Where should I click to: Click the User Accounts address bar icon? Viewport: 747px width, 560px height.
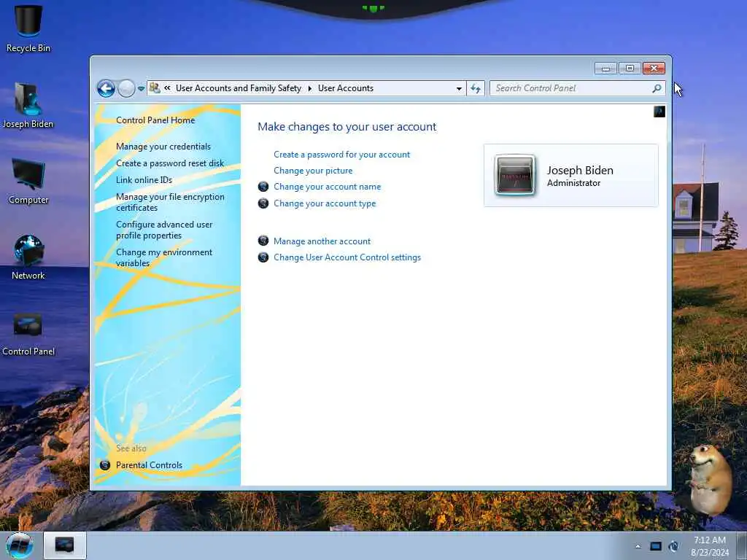point(155,88)
